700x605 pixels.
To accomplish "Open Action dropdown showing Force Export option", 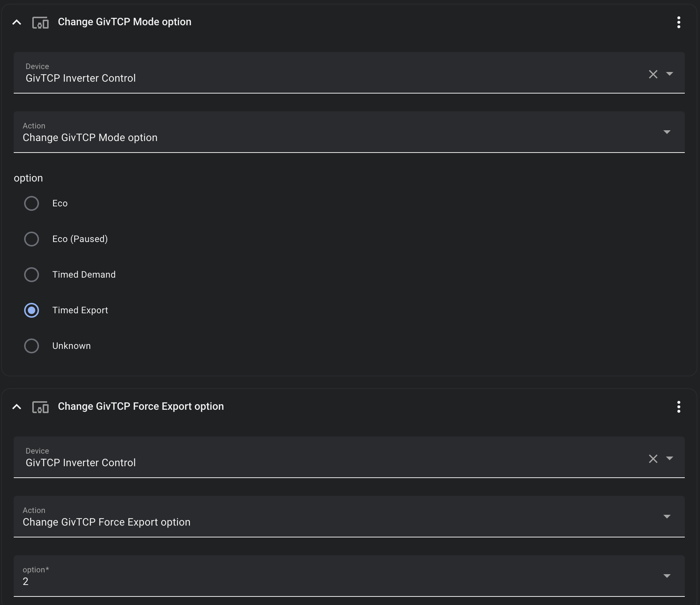I will pos(349,516).
